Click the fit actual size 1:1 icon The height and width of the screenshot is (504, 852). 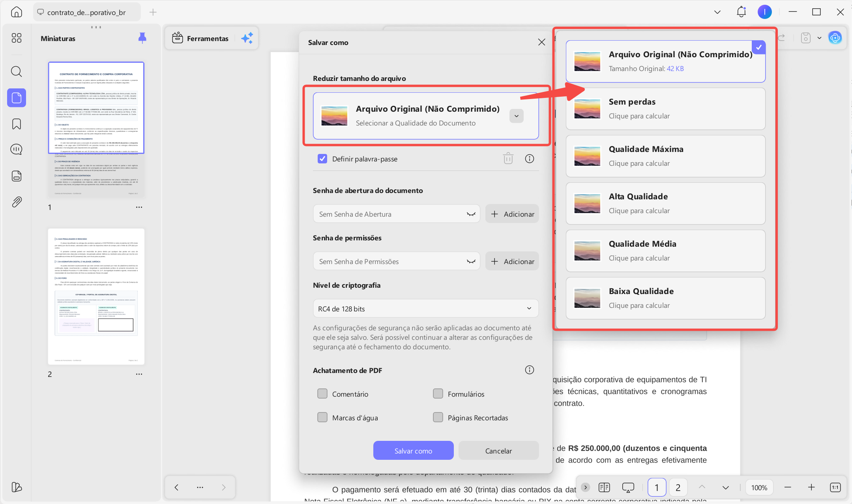click(835, 487)
